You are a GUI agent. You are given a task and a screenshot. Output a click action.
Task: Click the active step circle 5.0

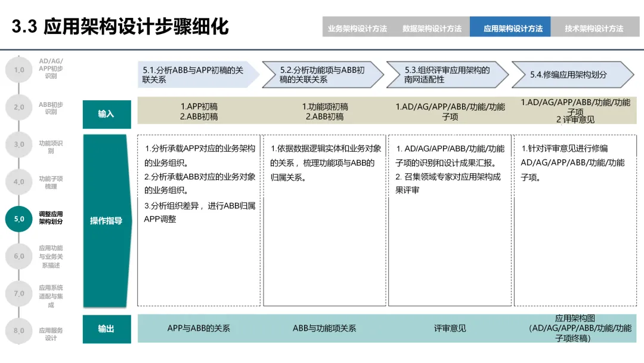19,219
